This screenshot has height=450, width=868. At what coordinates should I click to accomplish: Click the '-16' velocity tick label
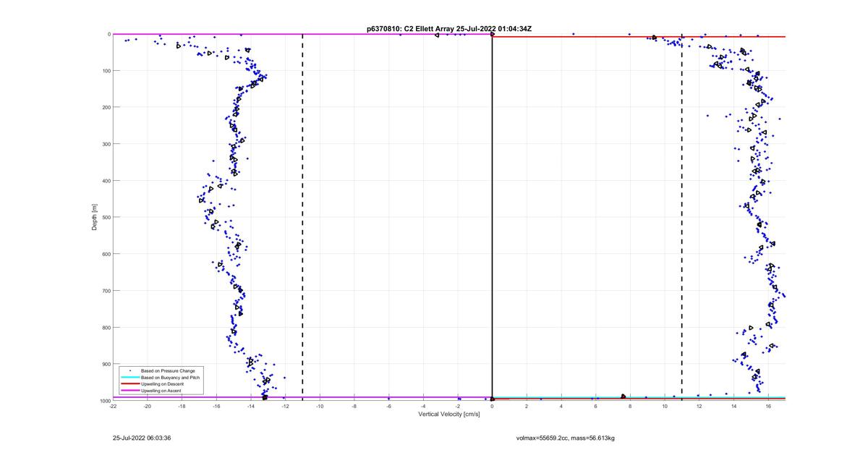[216, 407]
